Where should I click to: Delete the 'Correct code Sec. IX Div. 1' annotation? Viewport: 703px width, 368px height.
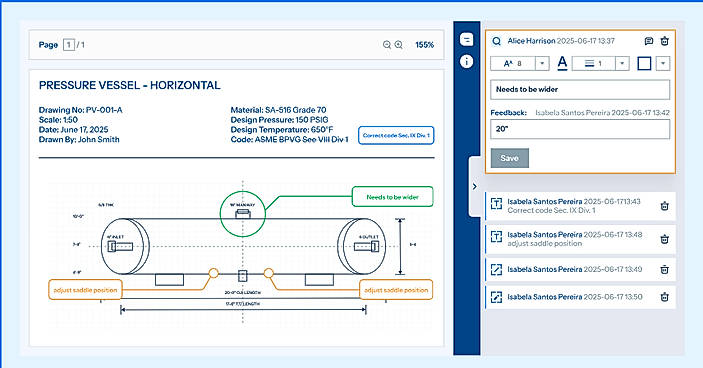click(x=664, y=206)
